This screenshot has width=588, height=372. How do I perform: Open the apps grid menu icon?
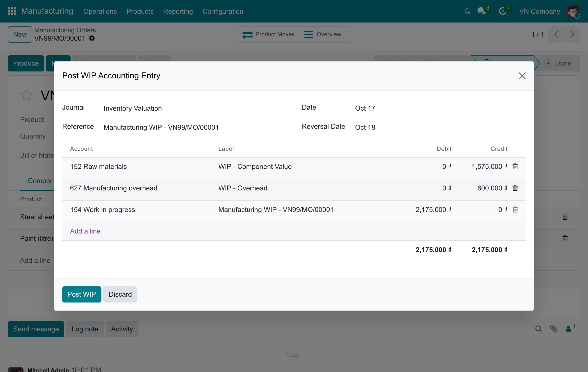click(12, 11)
